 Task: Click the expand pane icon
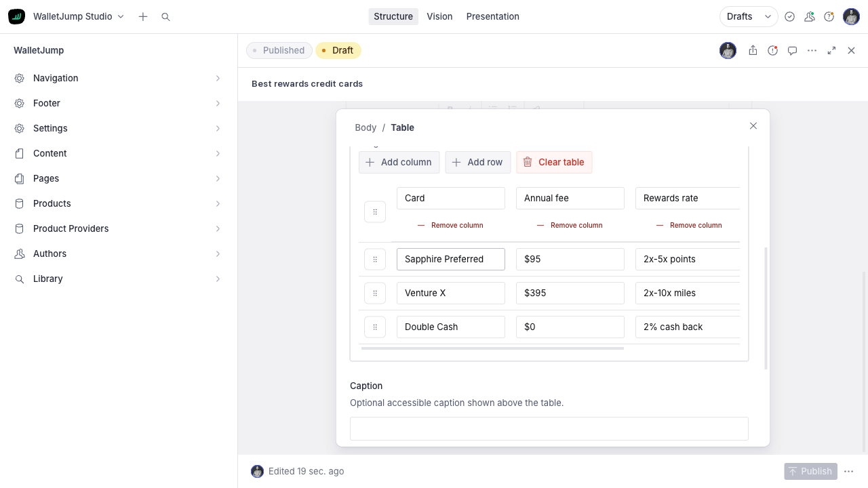click(x=831, y=50)
